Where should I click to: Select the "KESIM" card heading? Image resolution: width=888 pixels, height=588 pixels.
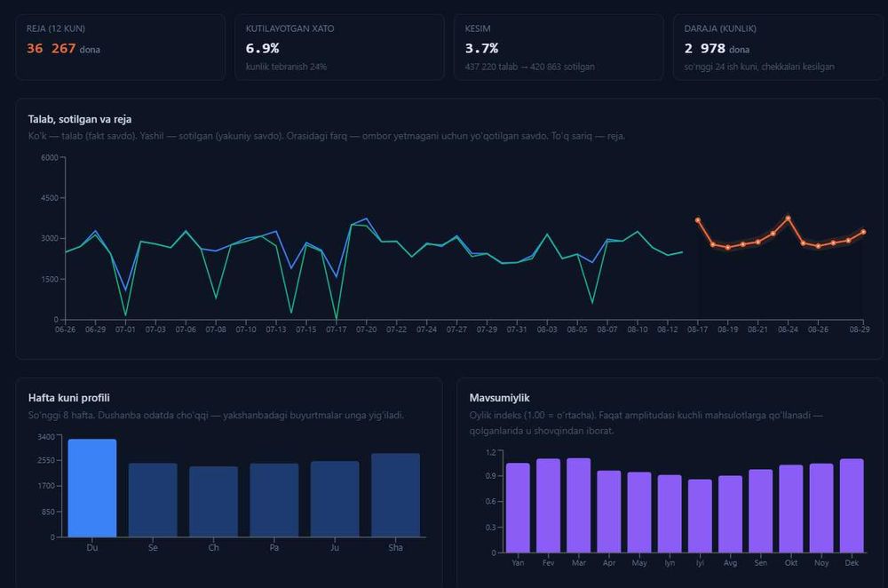(478, 28)
